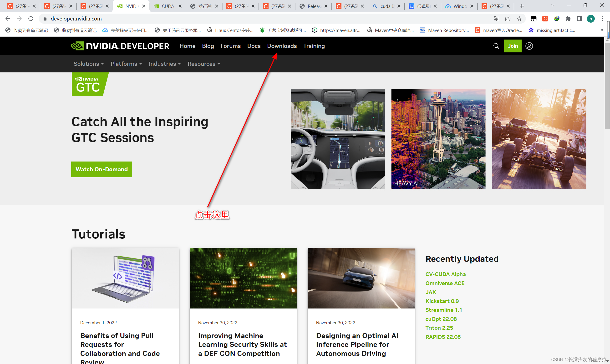
Task: Open the car interior dashboard image
Action: point(337,139)
